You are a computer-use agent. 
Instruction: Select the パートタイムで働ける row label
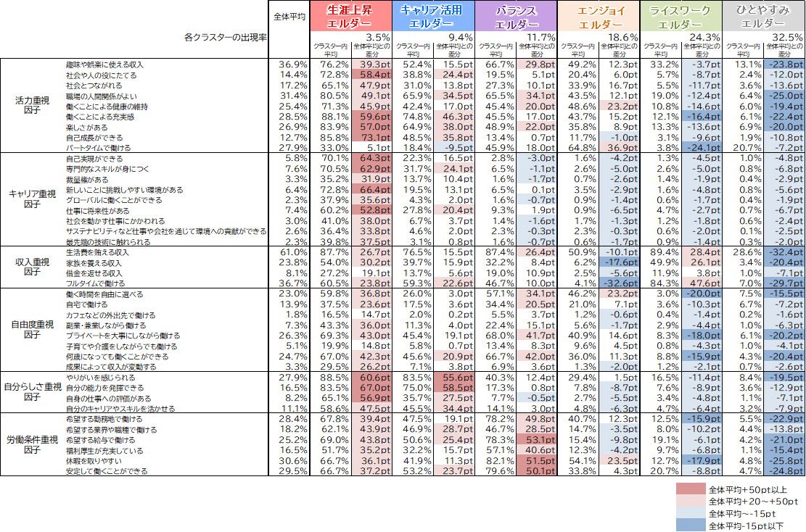(98, 148)
